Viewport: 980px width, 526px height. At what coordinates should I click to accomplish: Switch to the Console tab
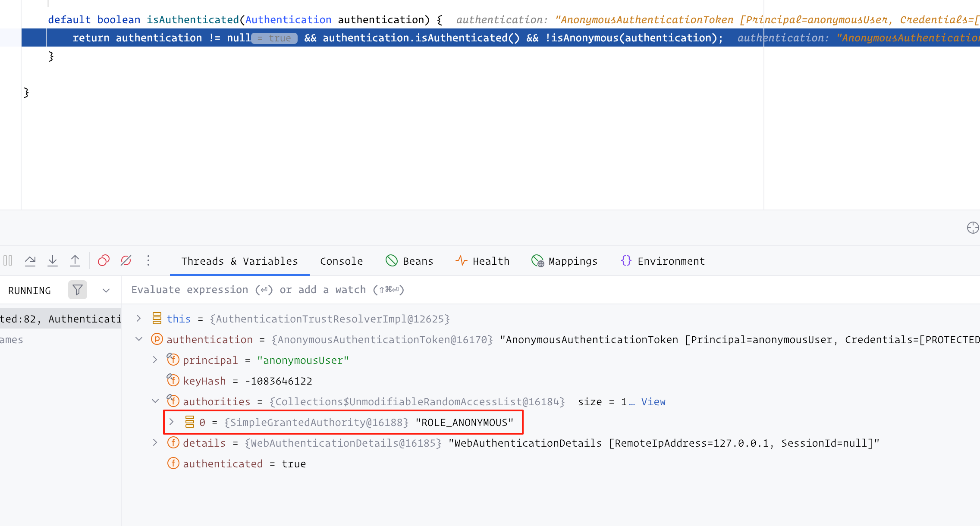pos(341,261)
